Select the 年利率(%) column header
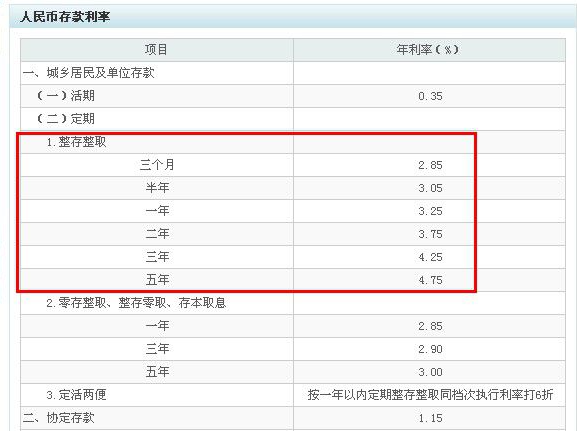This screenshot has width=577, height=431. [x=428, y=50]
